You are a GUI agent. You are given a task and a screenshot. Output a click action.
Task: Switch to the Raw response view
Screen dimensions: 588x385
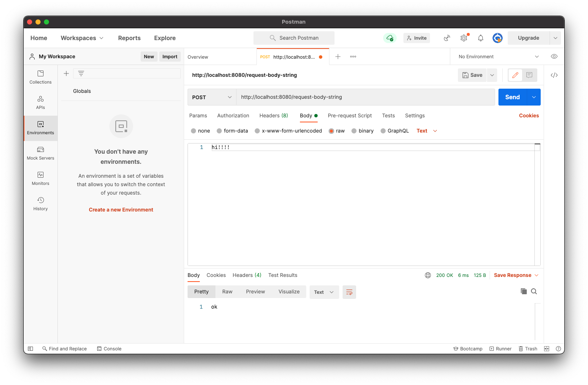(x=227, y=292)
